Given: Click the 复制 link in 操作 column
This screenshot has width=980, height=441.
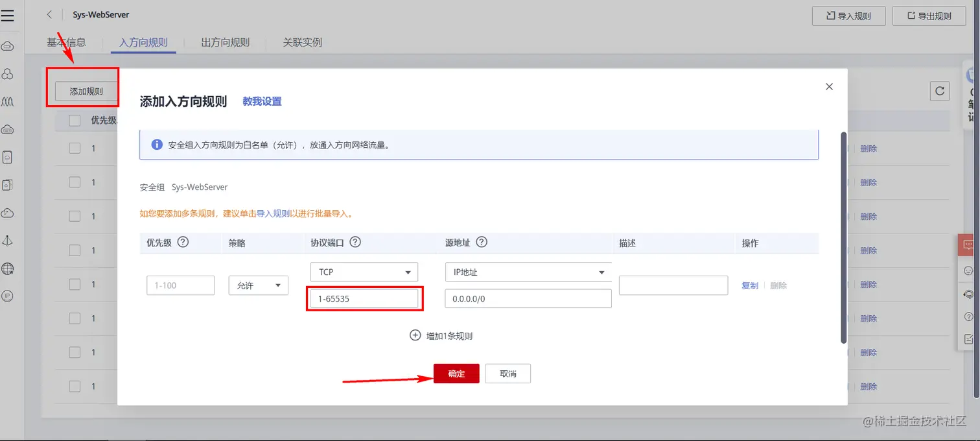Looking at the screenshot, I should [750, 285].
